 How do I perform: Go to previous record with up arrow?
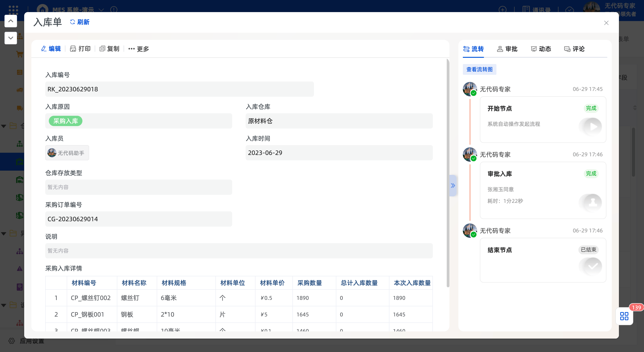point(11,21)
